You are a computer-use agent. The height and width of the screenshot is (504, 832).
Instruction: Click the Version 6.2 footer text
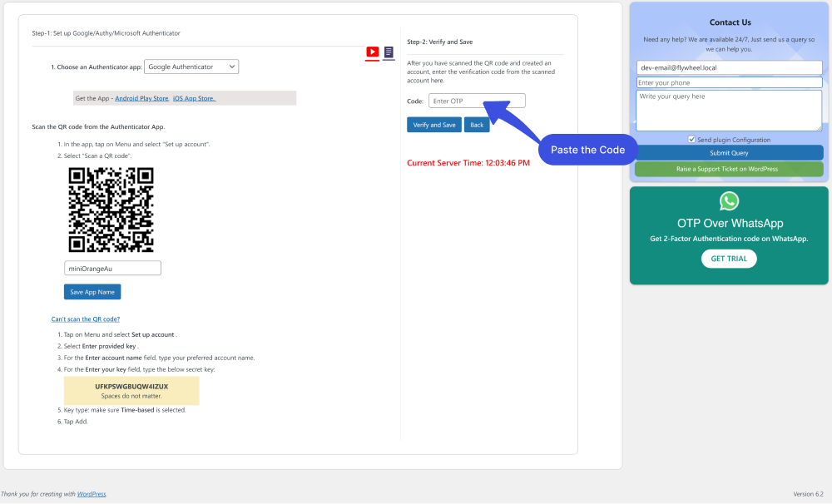(808, 494)
